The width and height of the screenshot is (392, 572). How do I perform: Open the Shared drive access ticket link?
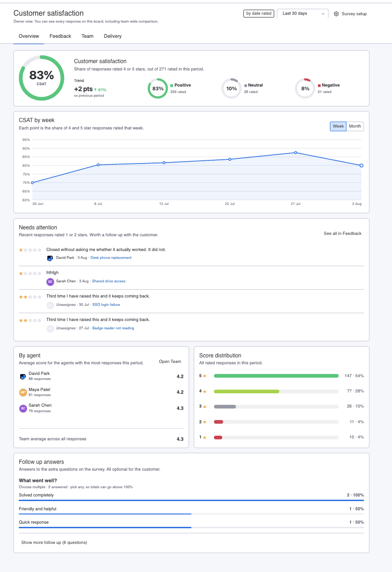pyautogui.click(x=109, y=281)
